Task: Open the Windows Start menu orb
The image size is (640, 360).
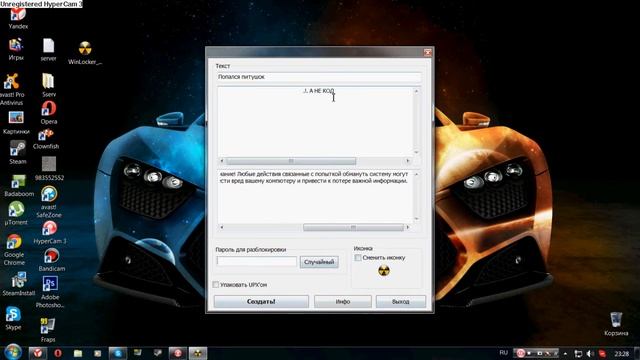Action: point(13,352)
